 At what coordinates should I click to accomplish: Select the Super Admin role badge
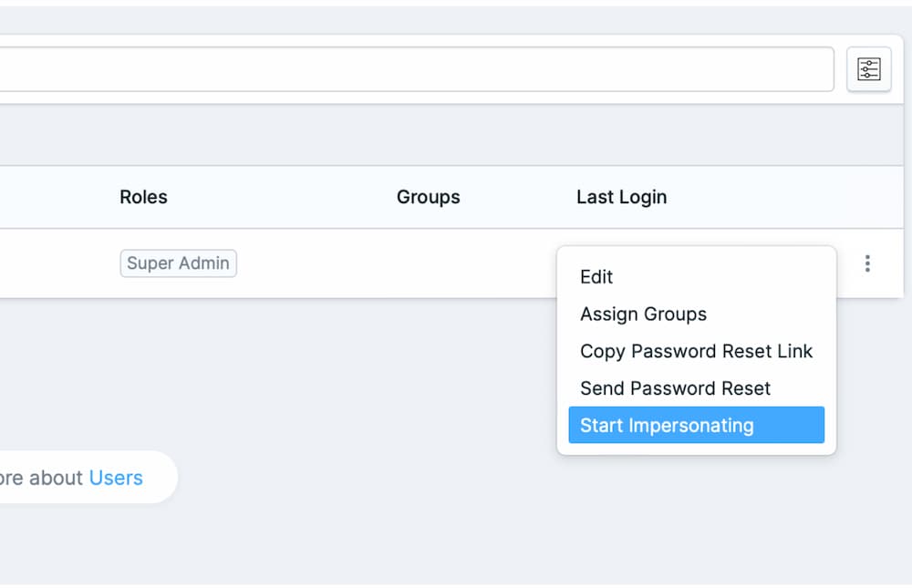(x=178, y=263)
